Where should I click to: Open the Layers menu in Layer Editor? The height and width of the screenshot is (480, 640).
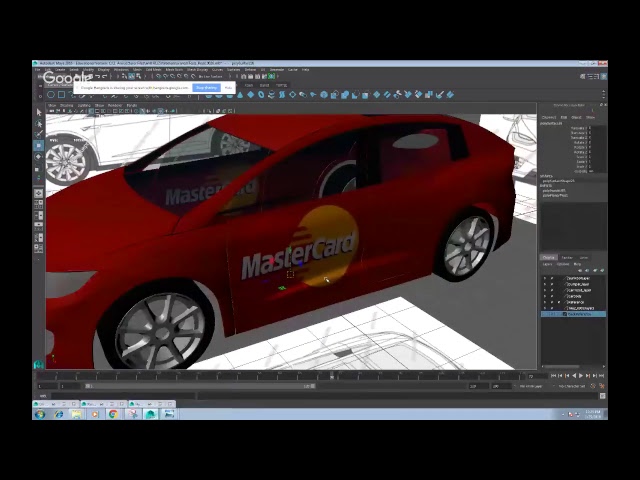[x=547, y=264]
